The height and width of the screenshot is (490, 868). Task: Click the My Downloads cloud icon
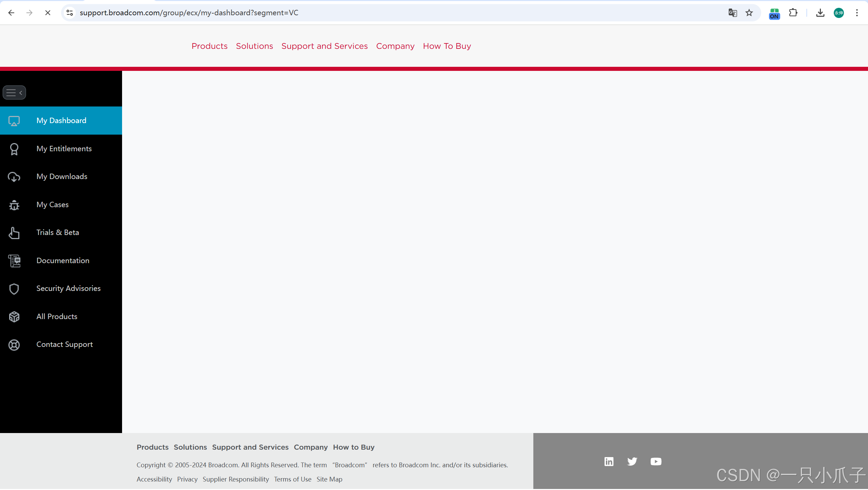[14, 177]
